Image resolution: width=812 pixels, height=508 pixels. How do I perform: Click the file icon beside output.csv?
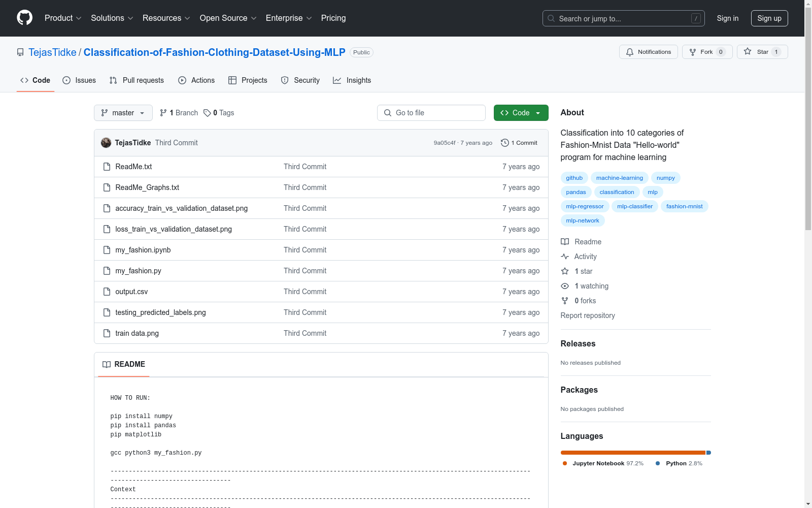coord(107,292)
